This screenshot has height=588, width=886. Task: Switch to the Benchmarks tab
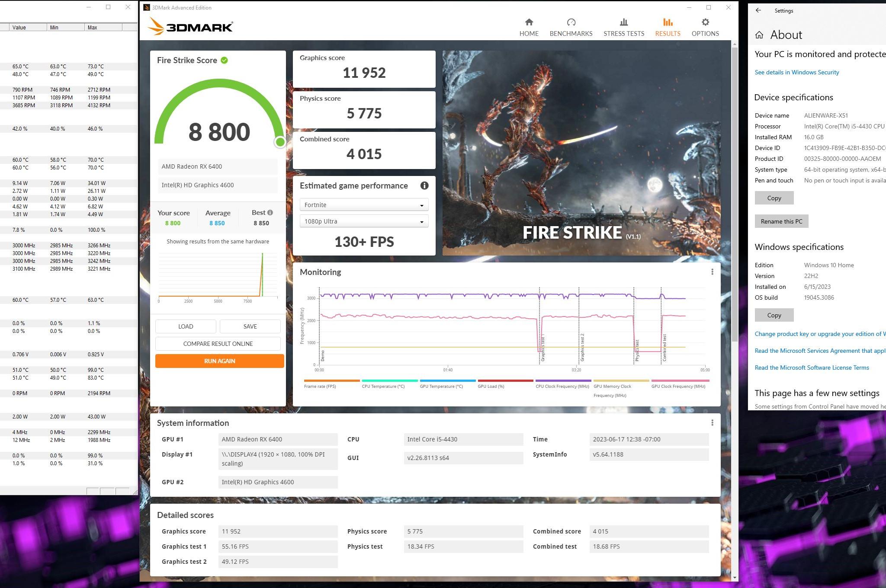[571, 27]
